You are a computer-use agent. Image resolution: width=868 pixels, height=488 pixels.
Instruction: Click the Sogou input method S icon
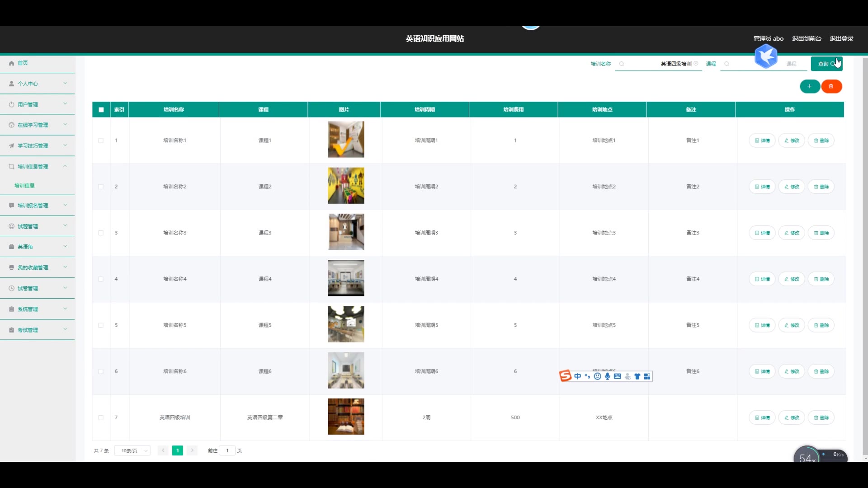565,376
